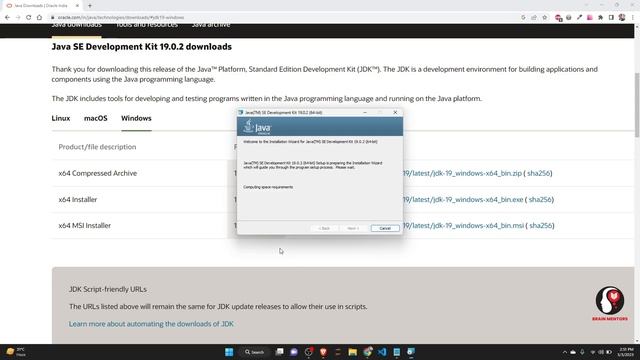Click the 'Product/file description' column header
640x360 pixels.
pos(97,147)
